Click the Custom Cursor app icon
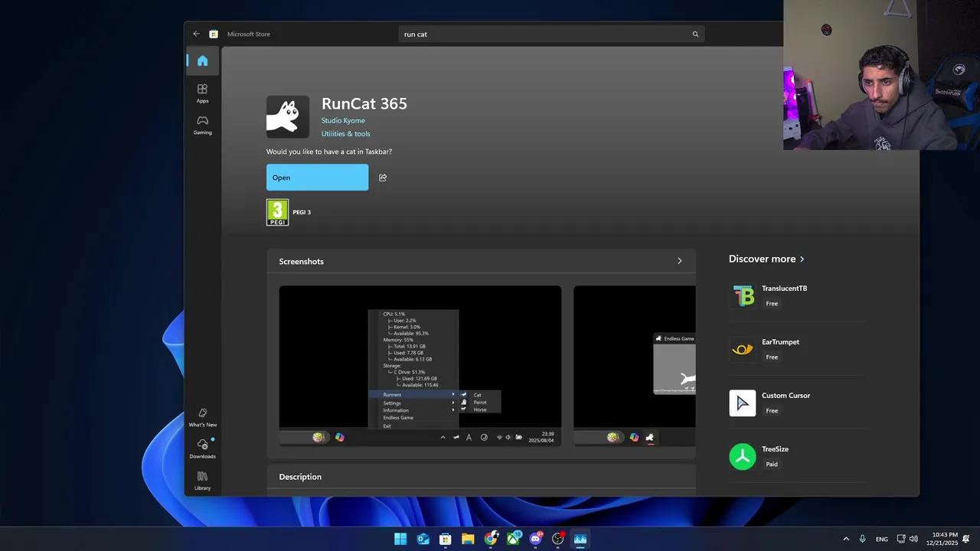 (x=743, y=403)
